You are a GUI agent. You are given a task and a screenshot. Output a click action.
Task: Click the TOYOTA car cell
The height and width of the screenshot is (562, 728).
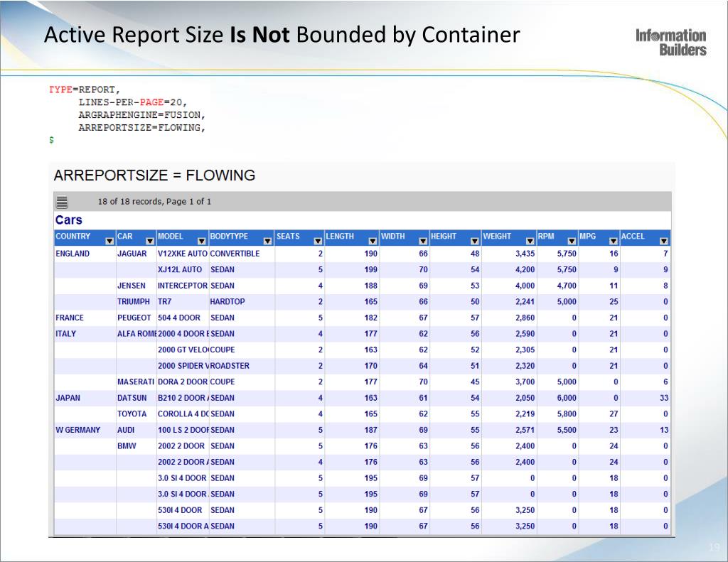coord(132,414)
